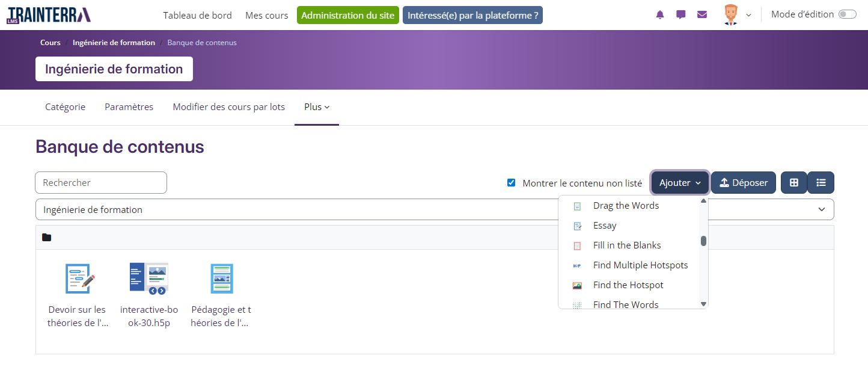Select Fill in the Blanks from menu
The image size is (868, 376).
click(626, 245)
